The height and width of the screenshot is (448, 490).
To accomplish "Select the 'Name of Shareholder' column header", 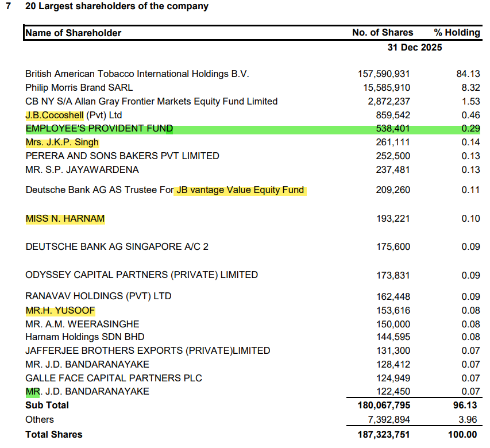I will coord(73,33).
